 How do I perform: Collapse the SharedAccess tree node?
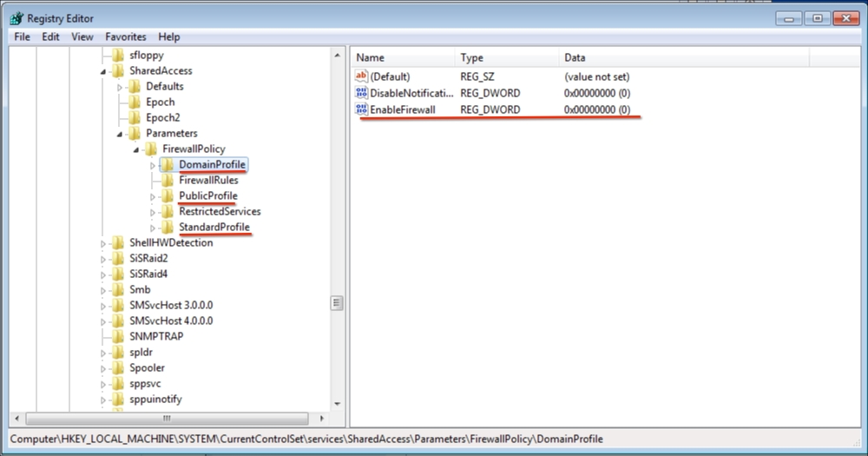tap(103, 71)
